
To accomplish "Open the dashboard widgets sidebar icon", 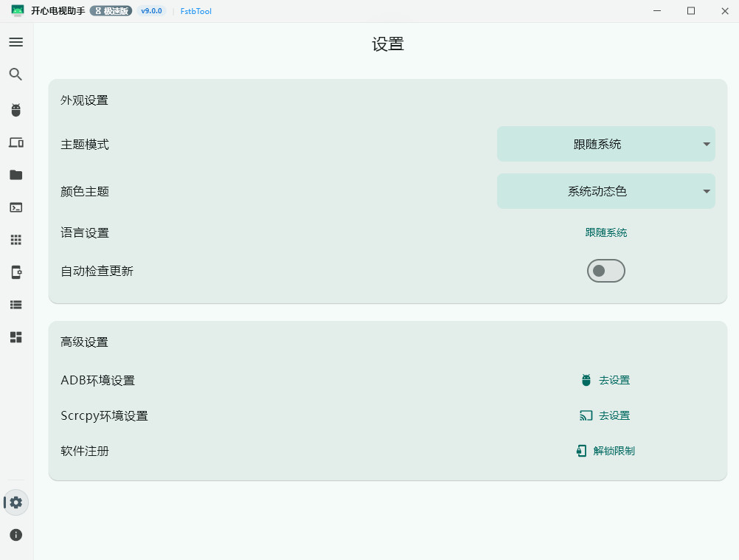I will tap(16, 337).
